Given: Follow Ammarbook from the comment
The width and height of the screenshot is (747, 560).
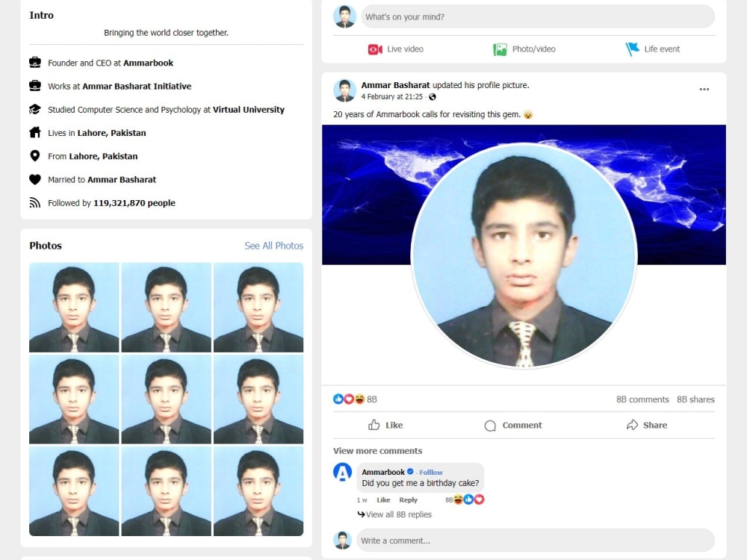Looking at the screenshot, I should 431,472.
